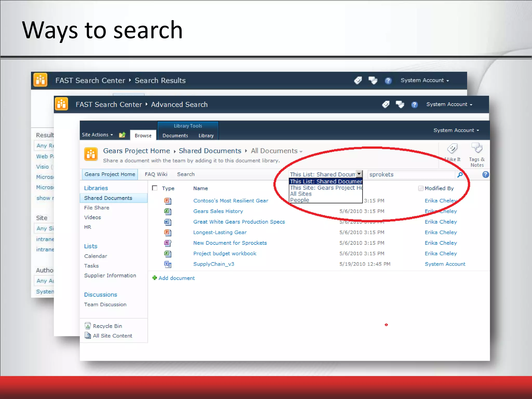Click blue help icon beside search box

(485, 174)
